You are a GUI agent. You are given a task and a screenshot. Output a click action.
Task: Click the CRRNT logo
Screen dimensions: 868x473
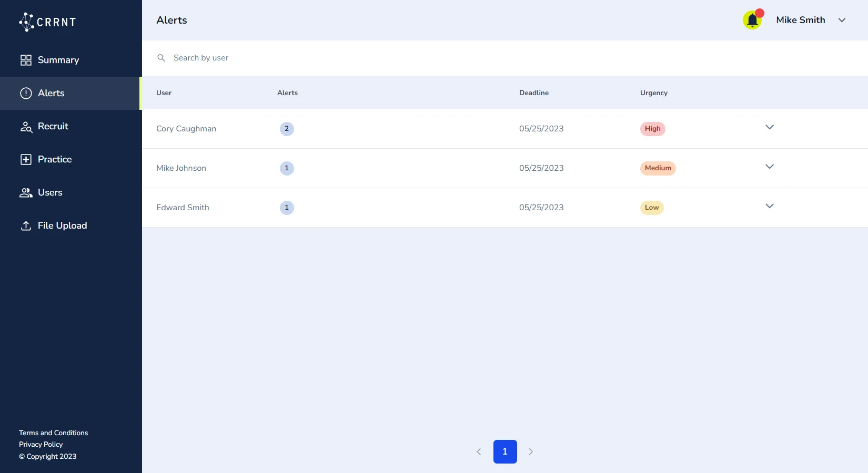47,22
